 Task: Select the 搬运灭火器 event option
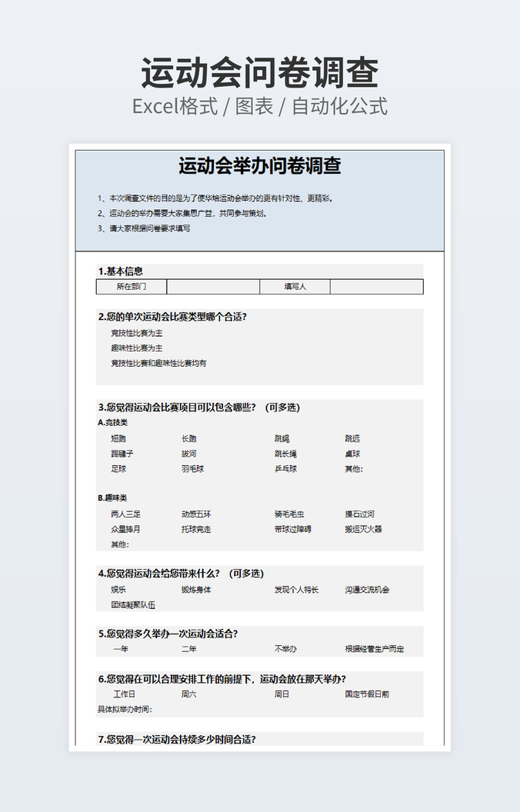pyautogui.click(x=363, y=529)
